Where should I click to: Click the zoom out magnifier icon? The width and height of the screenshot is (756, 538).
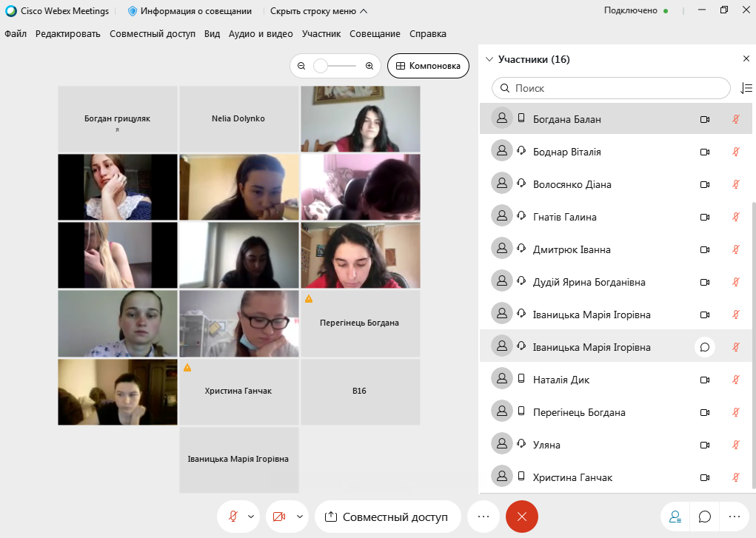pyautogui.click(x=301, y=66)
